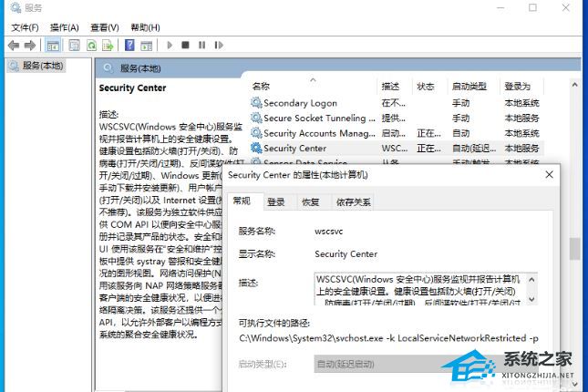
Task: Open the 查看(V) menu
Action: pyautogui.click(x=105, y=27)
